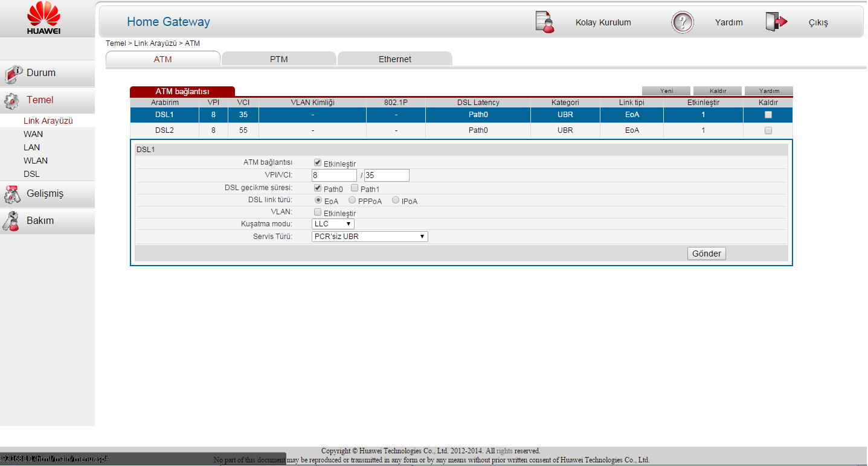Tick the Kaldır checkbox for DSL2

click(768, 130)
